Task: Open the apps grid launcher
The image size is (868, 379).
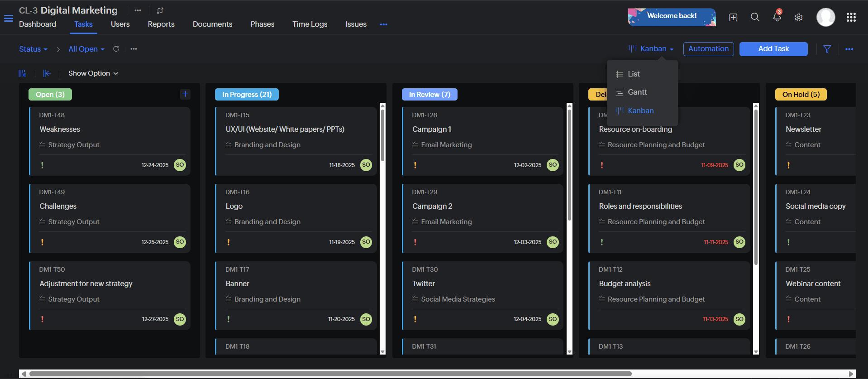Action: click(851, 17)
